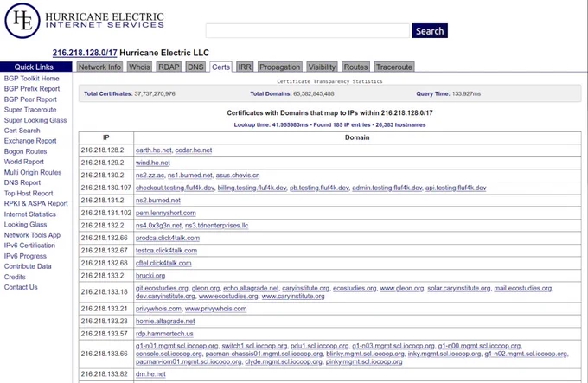Viewport: 588px width, 383px height.
Task: Open the Visibility tab
Action: pos(322,67)
